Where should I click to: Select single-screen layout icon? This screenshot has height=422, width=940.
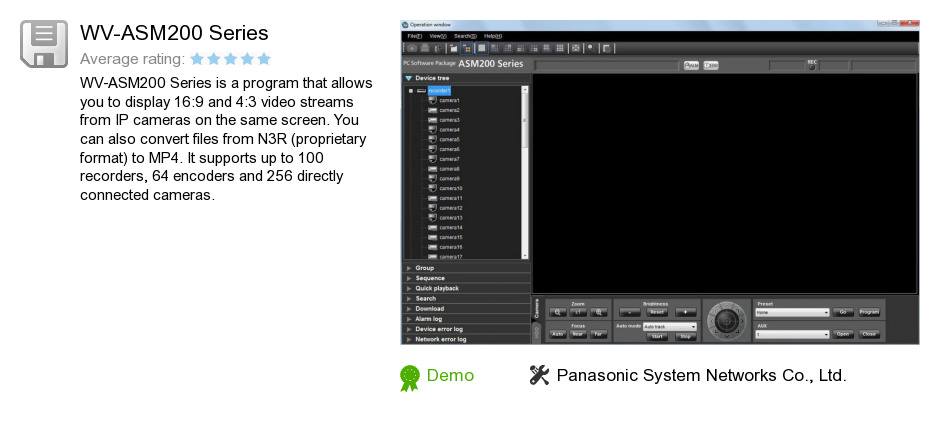481,48
